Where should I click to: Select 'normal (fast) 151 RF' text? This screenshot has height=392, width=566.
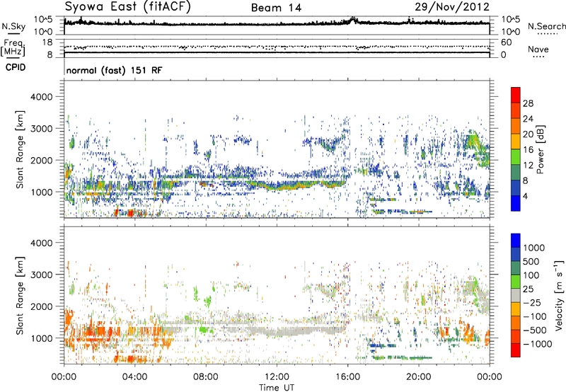click(114, 70)
